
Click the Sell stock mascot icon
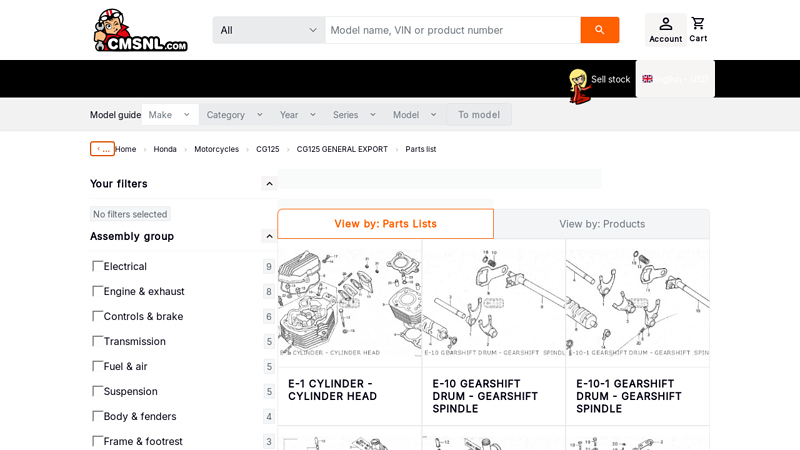point(580,86)
